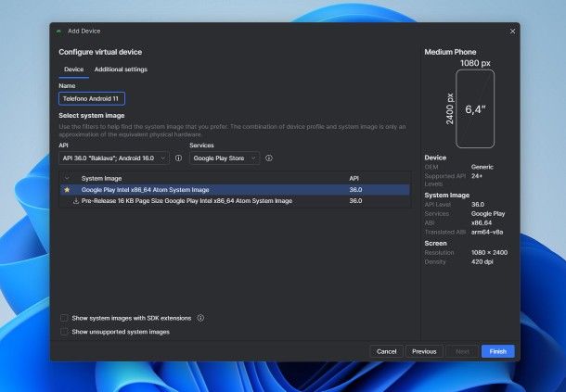Open the API level dropdown

point(113,158)
